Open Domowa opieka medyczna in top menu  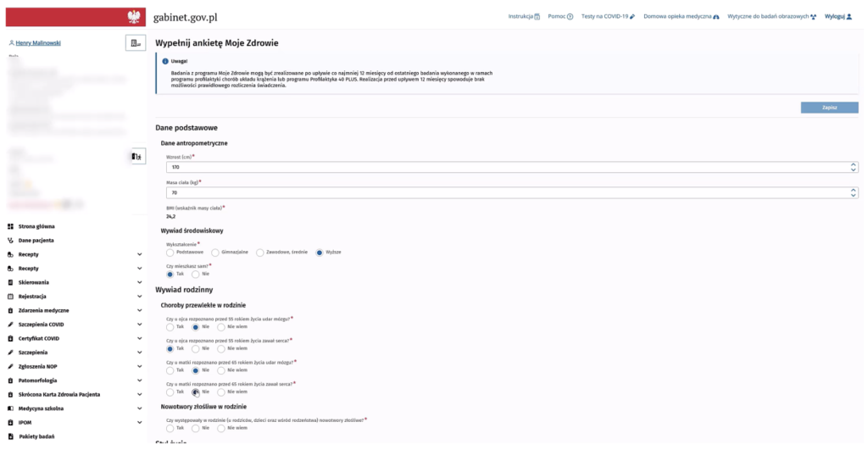pyautogui.click(x=681, y=17)
